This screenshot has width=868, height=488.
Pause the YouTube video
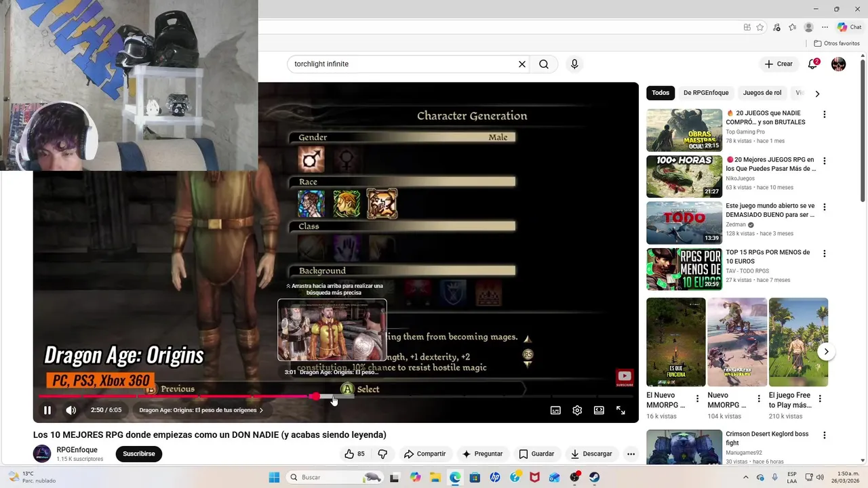pyautogui.click(x=47, y=410)
